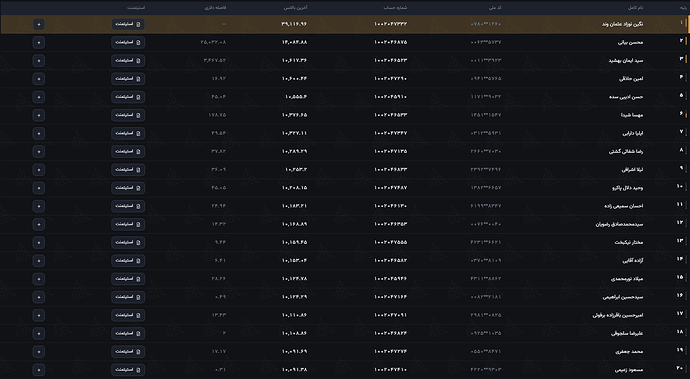Open statement for rank 2 محسن بیانی
Screen dimensions: 690x379
(128, 42)
